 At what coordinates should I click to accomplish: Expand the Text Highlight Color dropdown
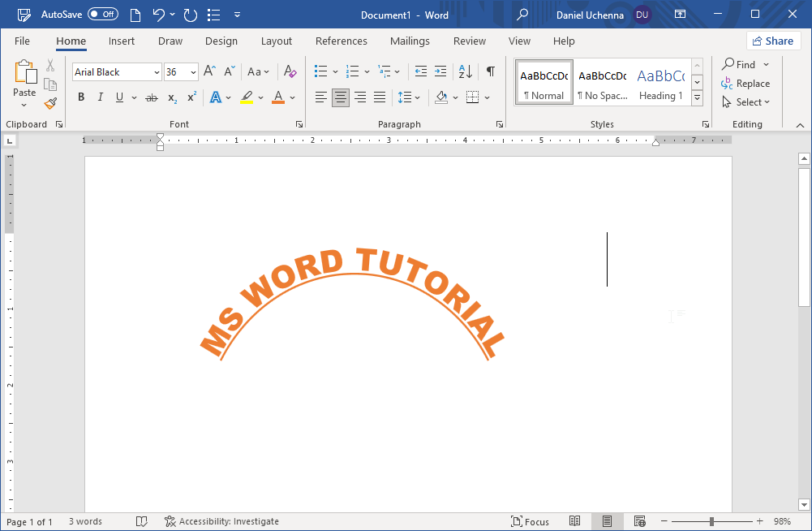click(260, 97)
